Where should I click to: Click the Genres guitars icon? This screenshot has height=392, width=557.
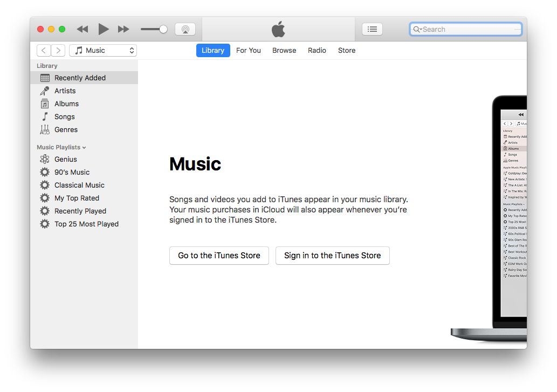coord(44,129)
